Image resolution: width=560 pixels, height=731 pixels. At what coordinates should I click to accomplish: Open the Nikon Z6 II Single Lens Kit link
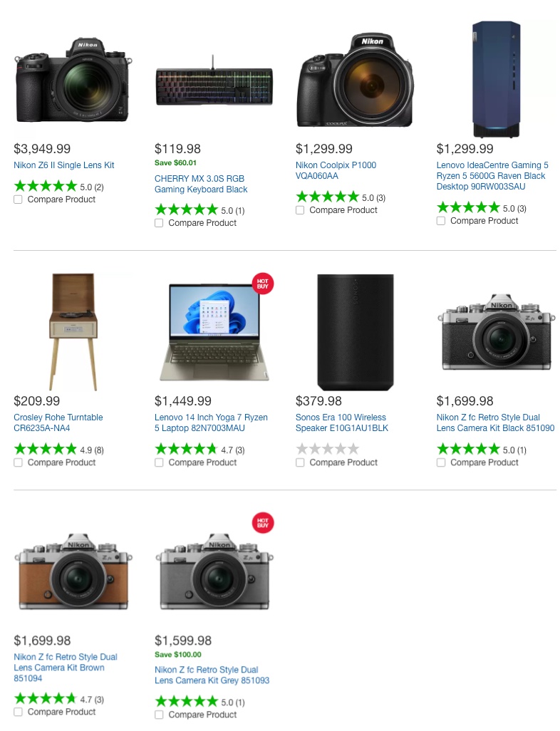click(64, 165)
